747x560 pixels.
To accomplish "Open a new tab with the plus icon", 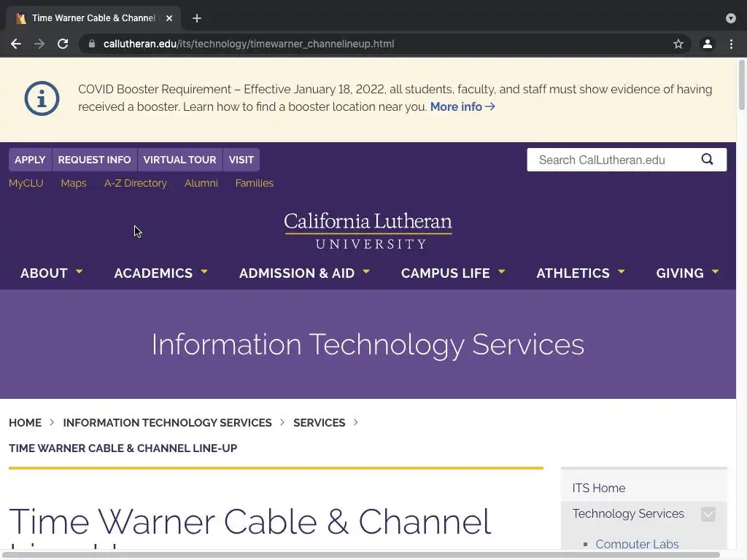I will tap(197, 18).
